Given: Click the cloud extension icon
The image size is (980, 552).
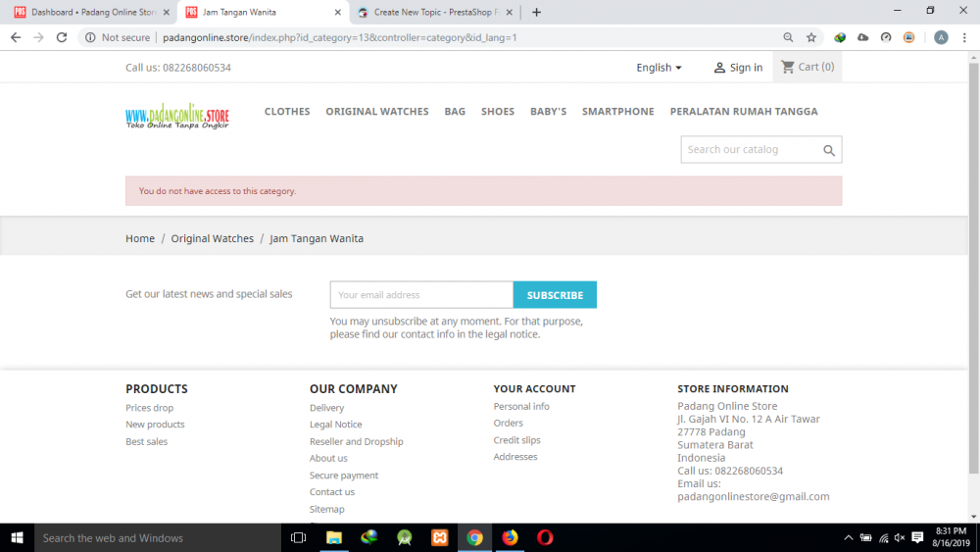Looking at the screenshot, I should 863,37.
